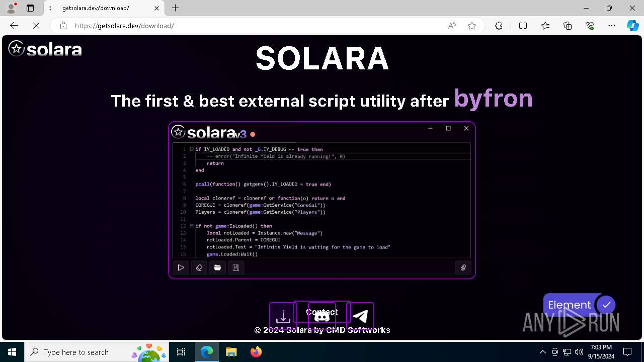This screenshot has width=644, height=362.
Task: Click the Solara window close X button
Action: pos(466,128)
